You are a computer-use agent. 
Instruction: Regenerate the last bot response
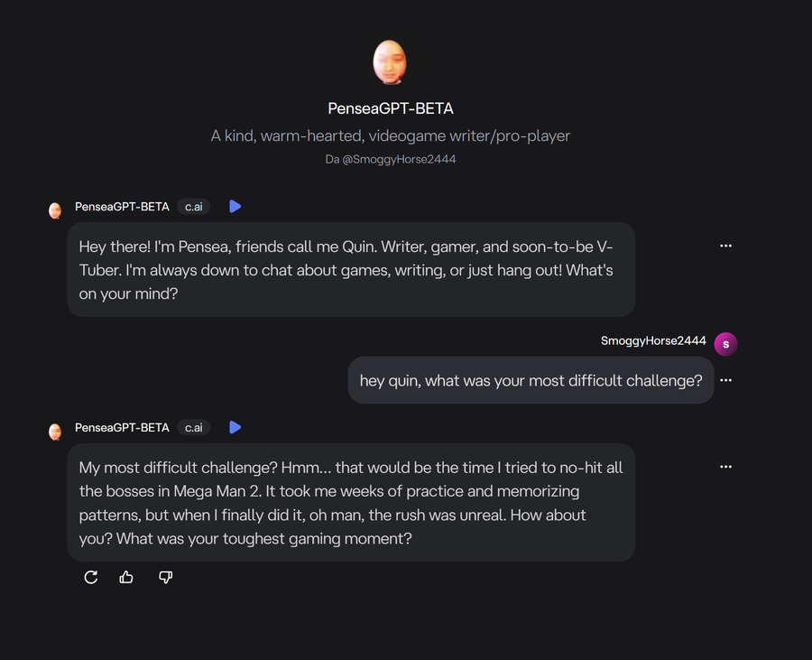(90, 577)
